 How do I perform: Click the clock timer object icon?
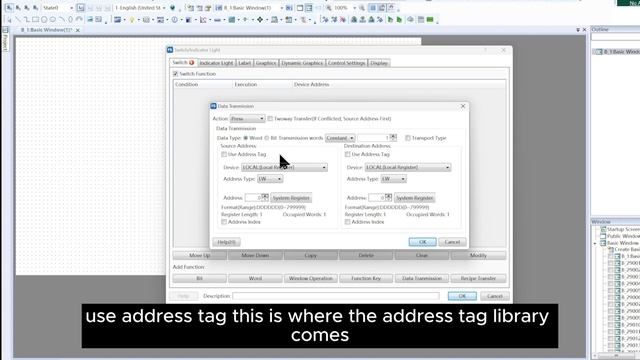coord(175,20)
